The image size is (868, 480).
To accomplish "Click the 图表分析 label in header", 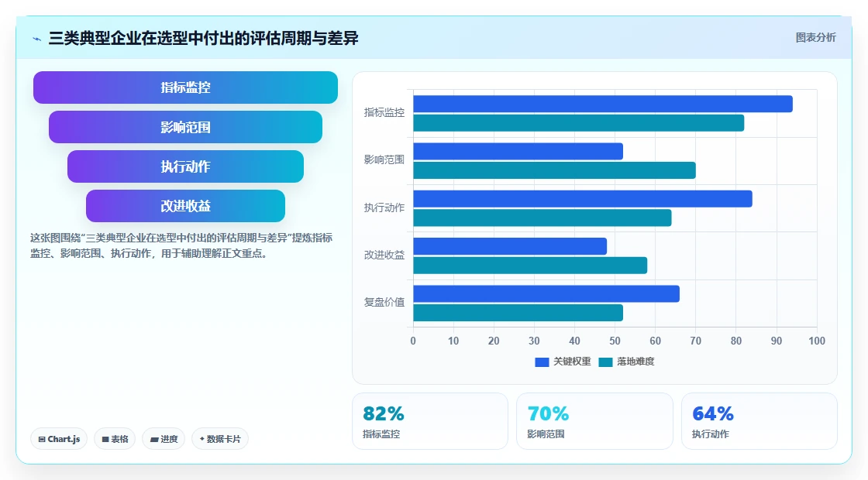I will tap(815, 38).
